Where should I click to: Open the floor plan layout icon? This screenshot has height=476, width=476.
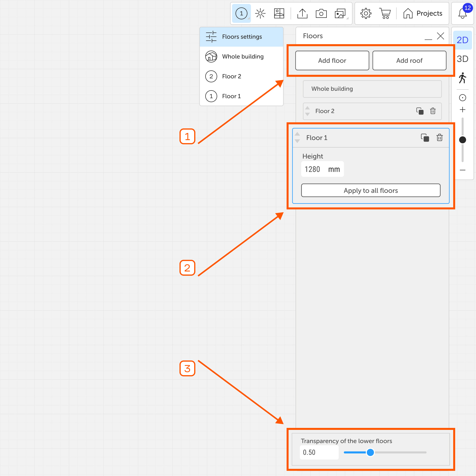[279, 13]
